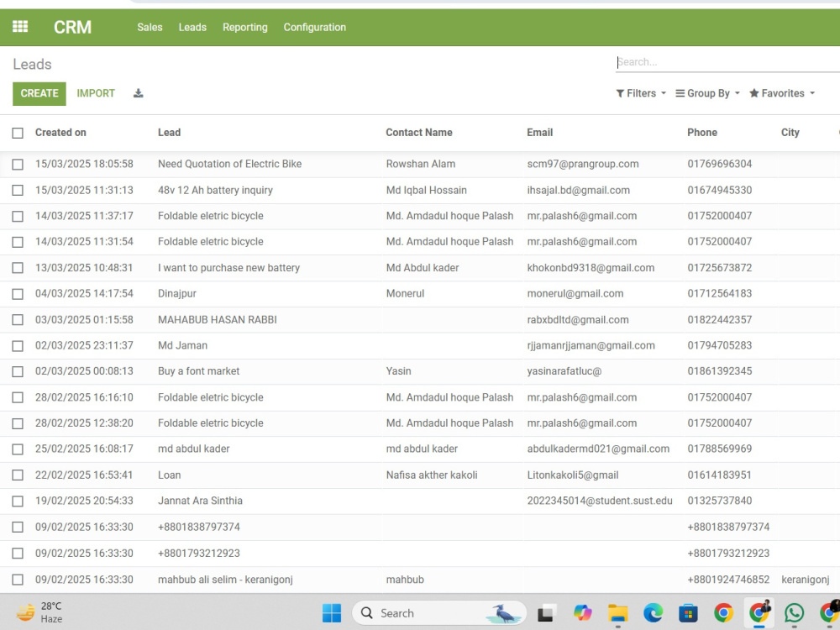
Task: Select checkbox for I want to purchase new battery
Action: click(x=18, y=268)
